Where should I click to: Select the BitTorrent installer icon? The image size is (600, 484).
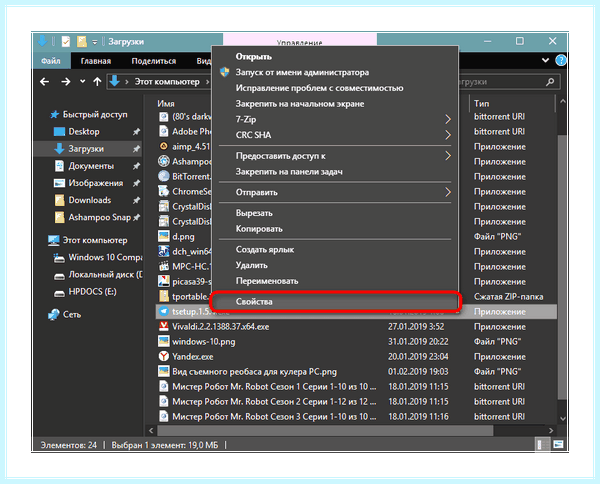coord(164,176)
